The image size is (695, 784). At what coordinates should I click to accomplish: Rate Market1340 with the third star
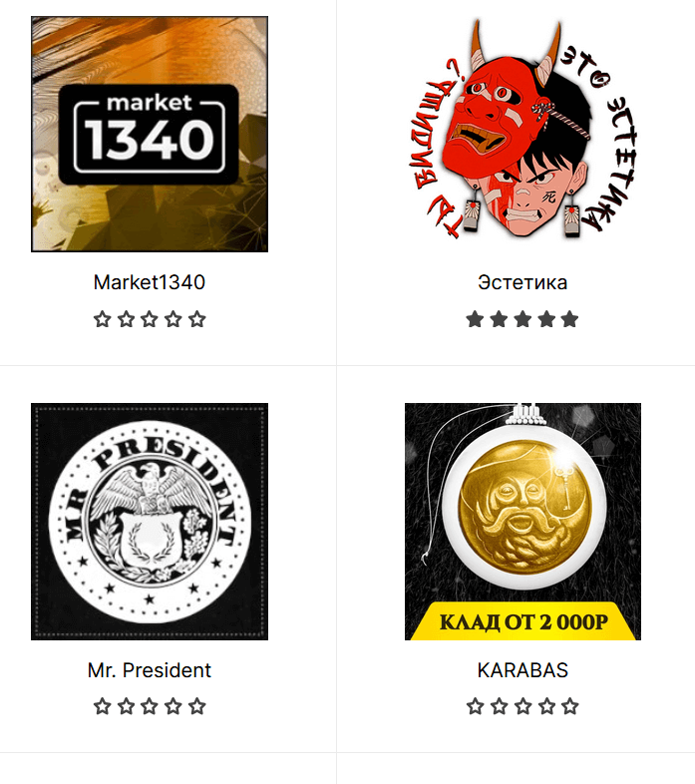coord(150,319)
